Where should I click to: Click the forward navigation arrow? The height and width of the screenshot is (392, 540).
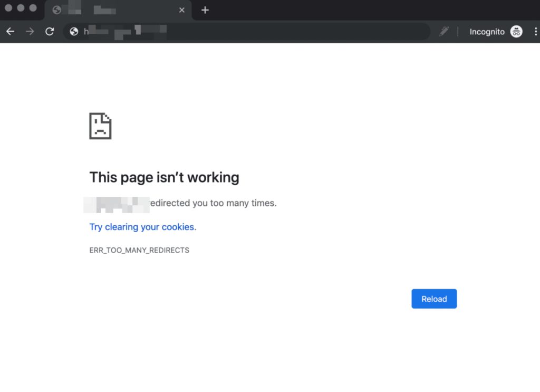coord(30,32)
